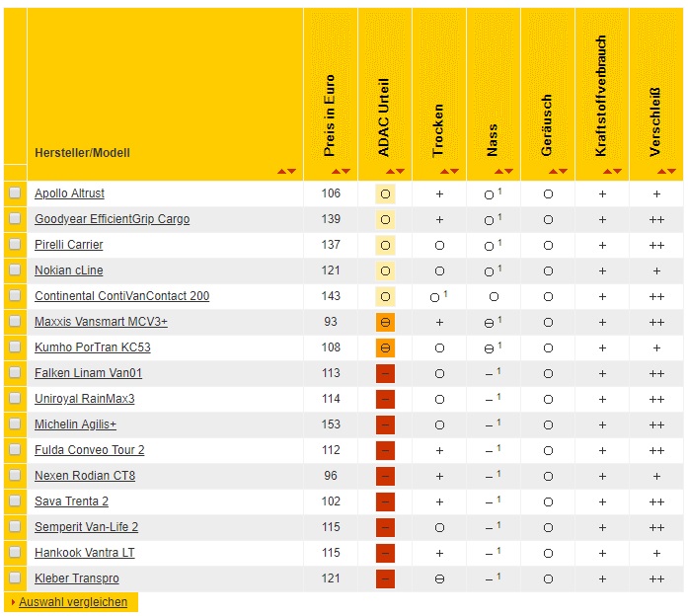Sort Geräusch column ascending arrow
Viewport: 688px width, 616px height.
(554, 171)
